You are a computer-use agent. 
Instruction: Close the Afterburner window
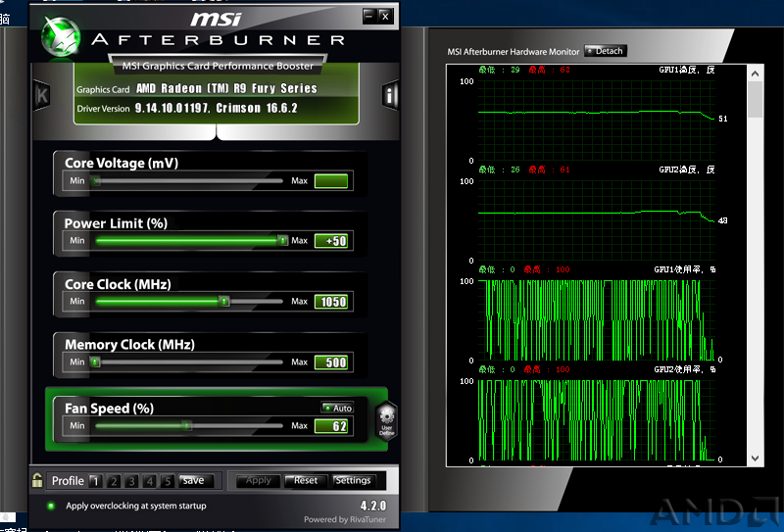pyautogui.click(x=385, y=17)
